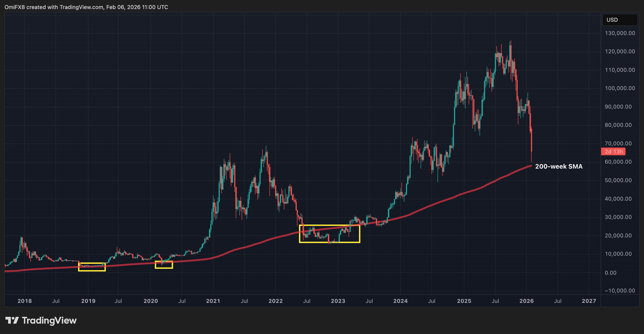Click the small yellow rectangle near 2020
This screenshot has height=334, width=644.
pyautogui.click(x=164, y=265)
